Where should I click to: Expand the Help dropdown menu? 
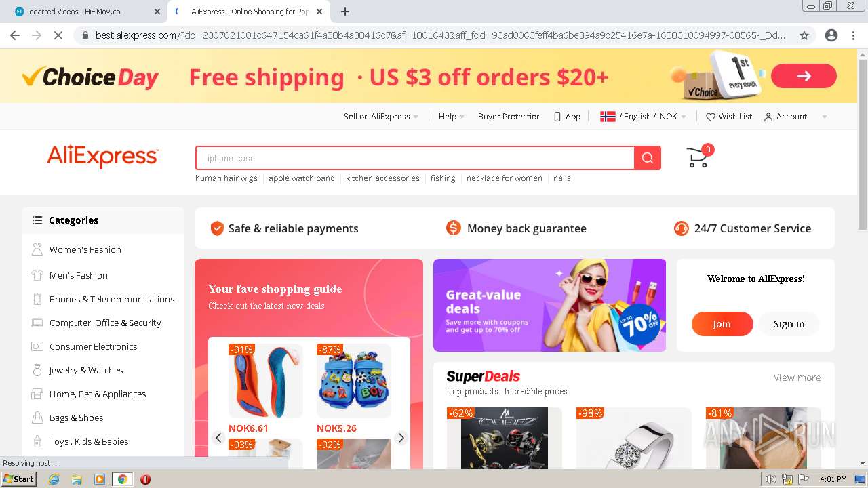click(x=452, y=117)
